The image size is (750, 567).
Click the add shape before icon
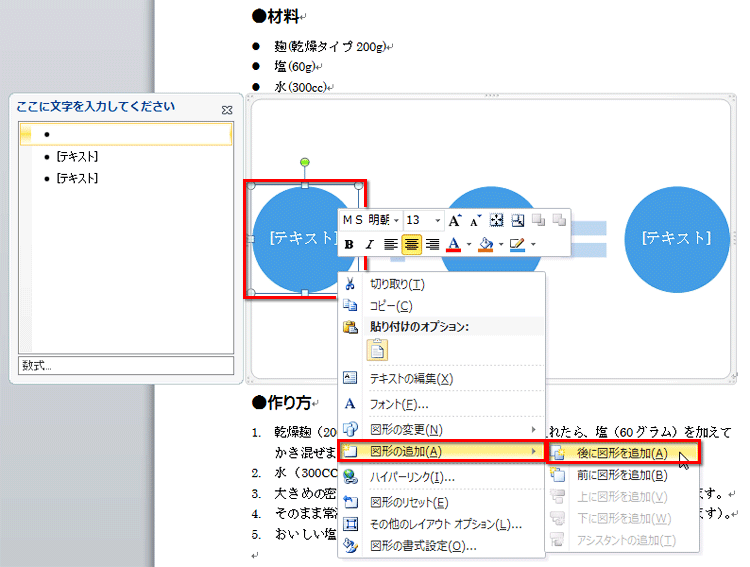[558, 475]
